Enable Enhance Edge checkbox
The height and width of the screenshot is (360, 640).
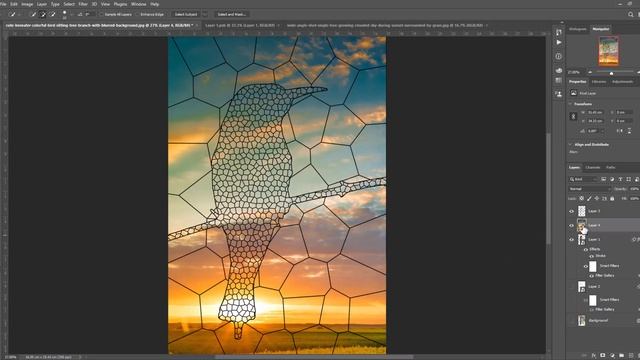137,14
